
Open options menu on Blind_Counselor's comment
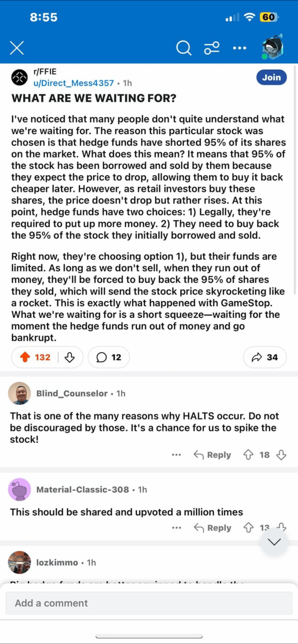176,455
